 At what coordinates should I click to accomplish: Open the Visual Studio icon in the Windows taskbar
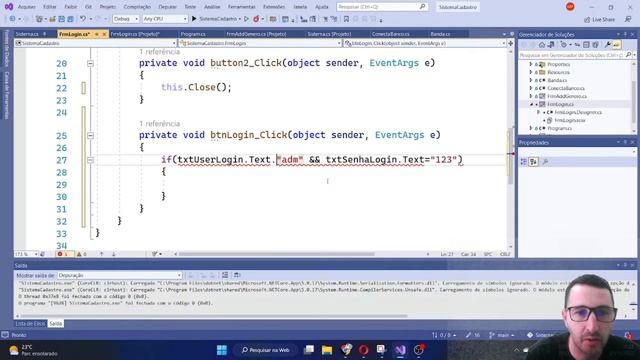coord(400,350)
